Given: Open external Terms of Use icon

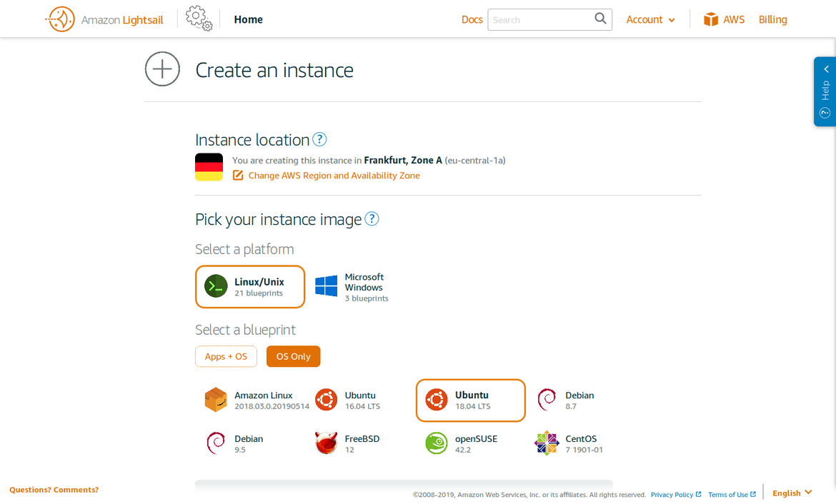Looking at the screenshot, I should 753,495.
